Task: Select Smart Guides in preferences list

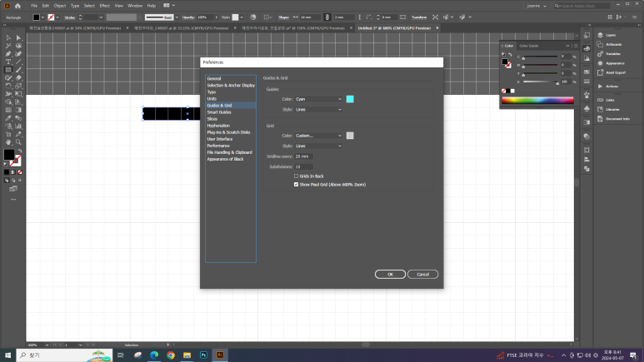Action: click(x=219, y=112)
